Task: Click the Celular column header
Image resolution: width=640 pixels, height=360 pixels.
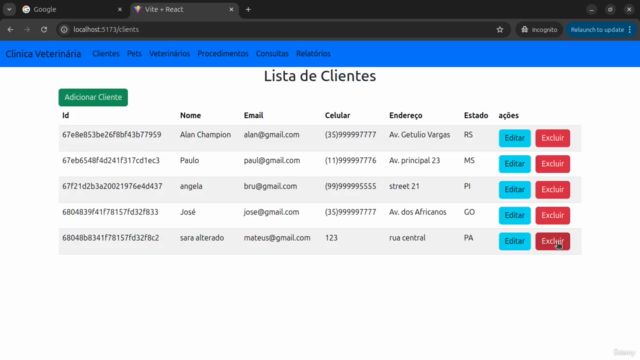Action: (338, 116)
